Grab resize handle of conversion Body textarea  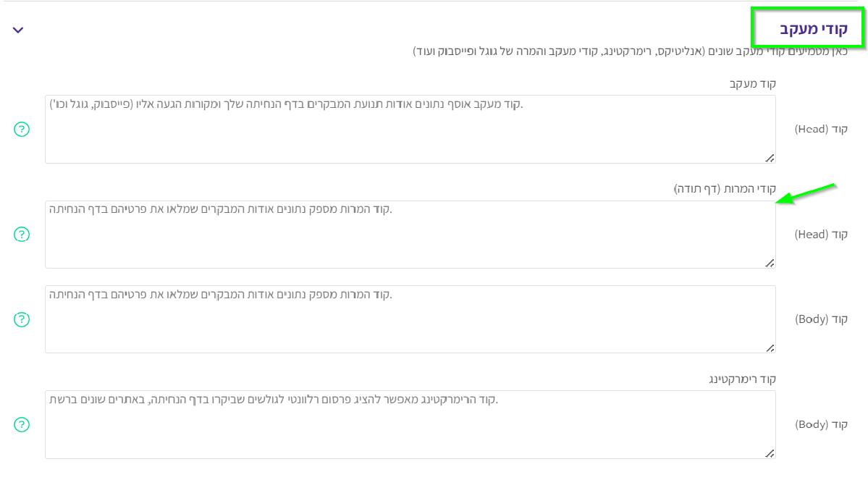click(x=770, y=348)
